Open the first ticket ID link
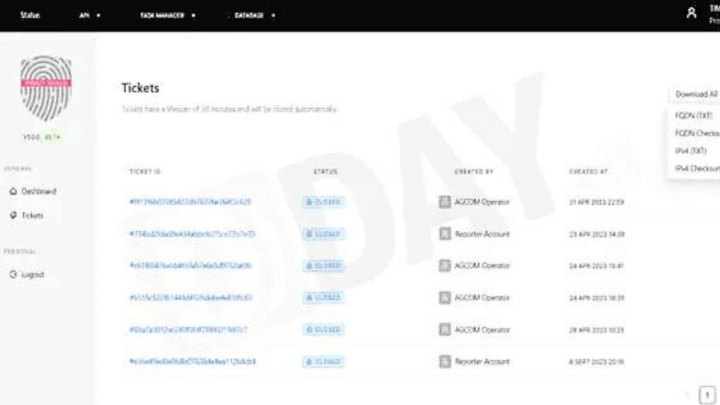 click(190, 202)
